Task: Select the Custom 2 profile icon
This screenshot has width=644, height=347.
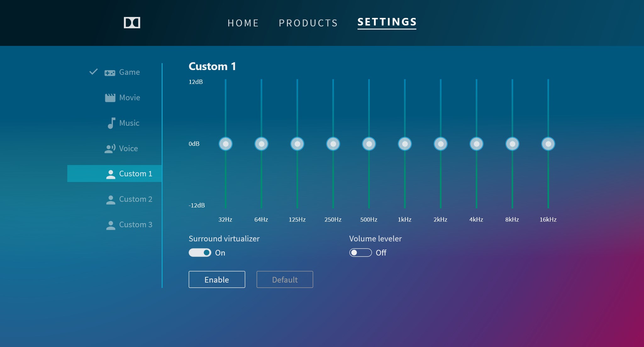Action: click(110, 199)
